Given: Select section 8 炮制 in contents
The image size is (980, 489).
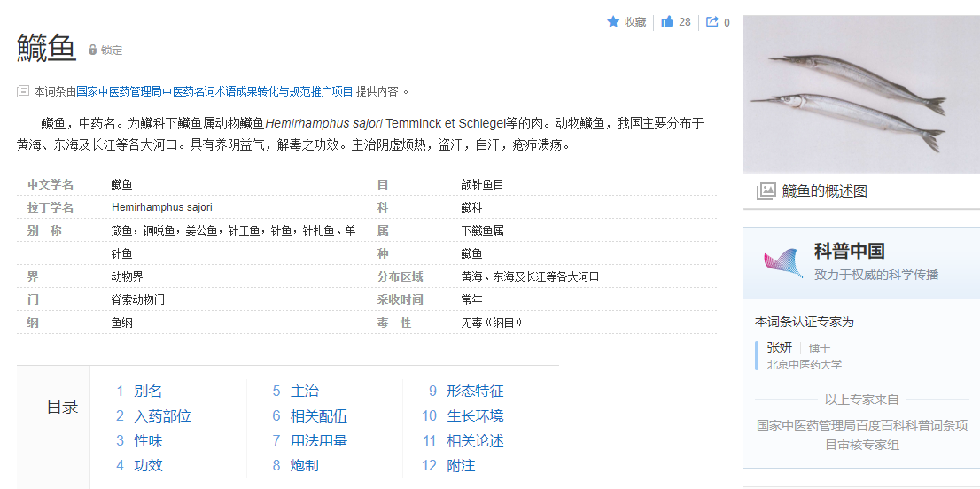Looking at the screenshot, I should click(304, 466).
